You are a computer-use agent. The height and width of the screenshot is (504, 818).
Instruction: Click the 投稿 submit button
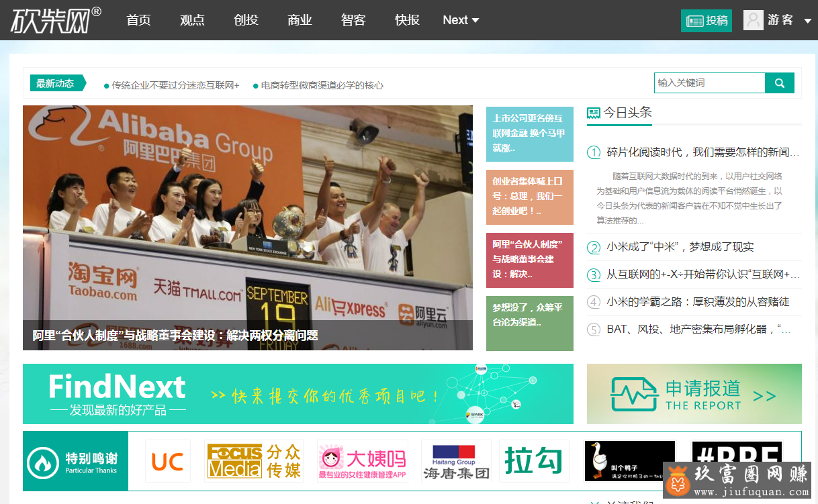707,21
